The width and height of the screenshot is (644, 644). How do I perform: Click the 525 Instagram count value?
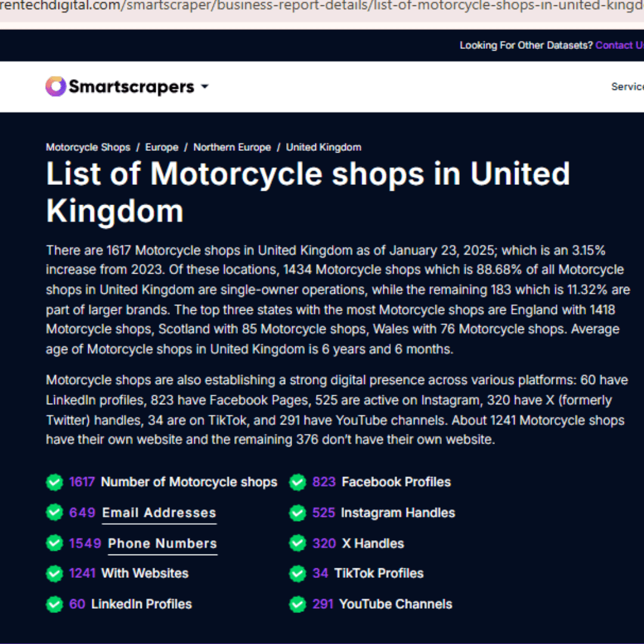pos(324,513)
